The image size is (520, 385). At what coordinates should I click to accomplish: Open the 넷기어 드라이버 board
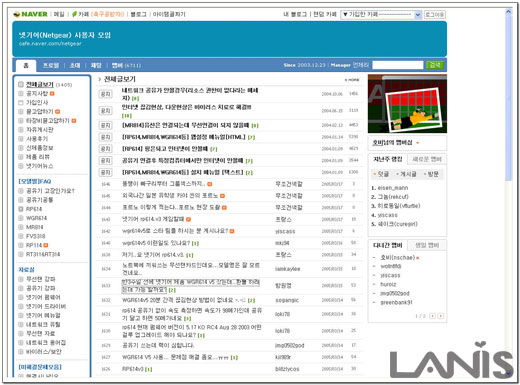click(x=46, y=306)
